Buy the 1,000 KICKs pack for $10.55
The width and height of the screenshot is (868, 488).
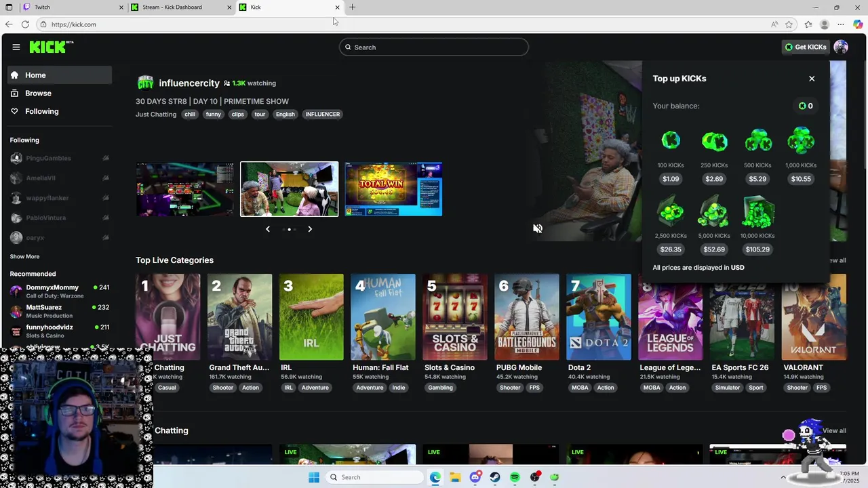pos(801,179)
